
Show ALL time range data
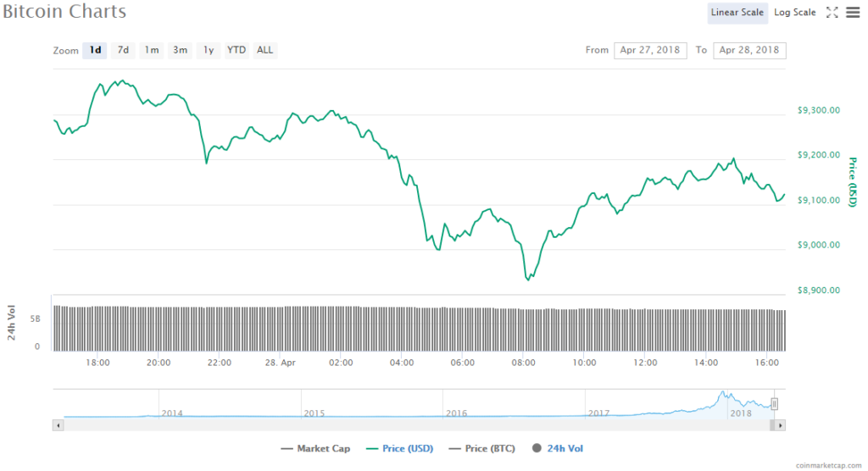pos(265,50)
